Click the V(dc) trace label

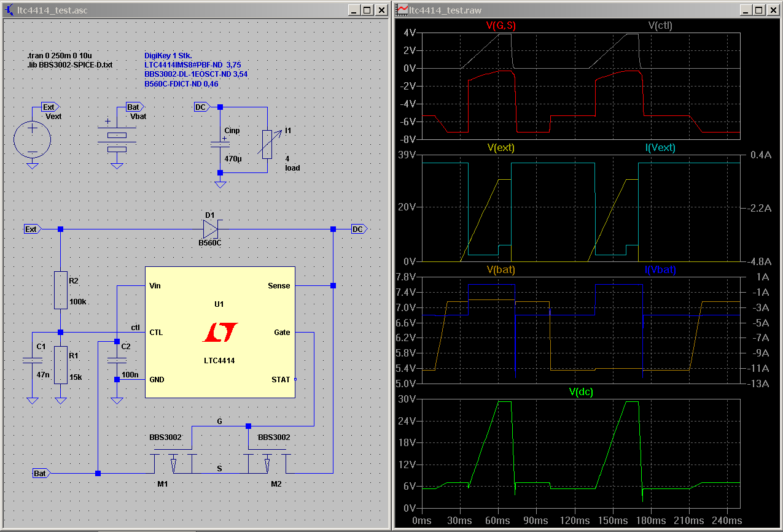point(580,391)
